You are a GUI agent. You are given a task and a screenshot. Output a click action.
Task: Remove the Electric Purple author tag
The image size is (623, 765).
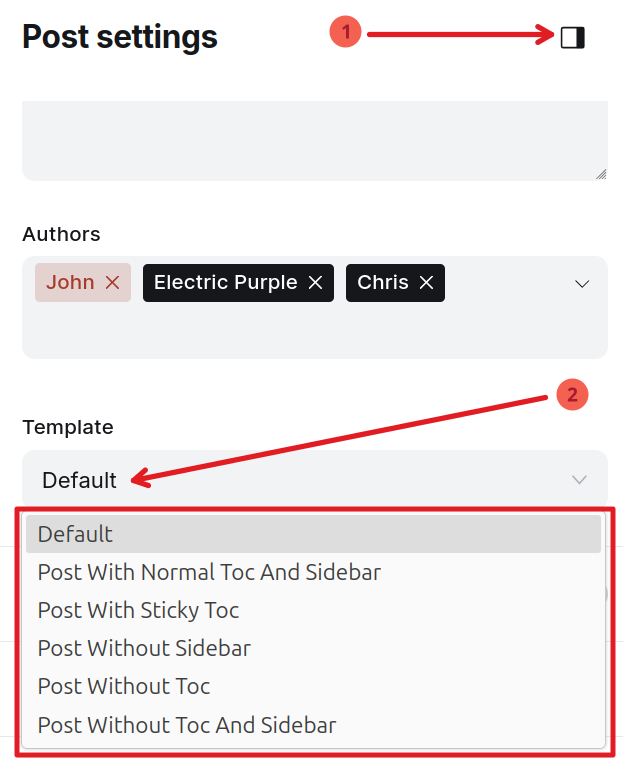click(x=315, y=283)
